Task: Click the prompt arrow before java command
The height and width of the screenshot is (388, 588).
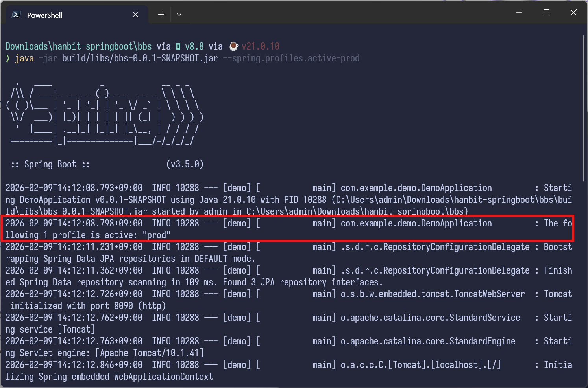Action: click(x=8, y=59)
